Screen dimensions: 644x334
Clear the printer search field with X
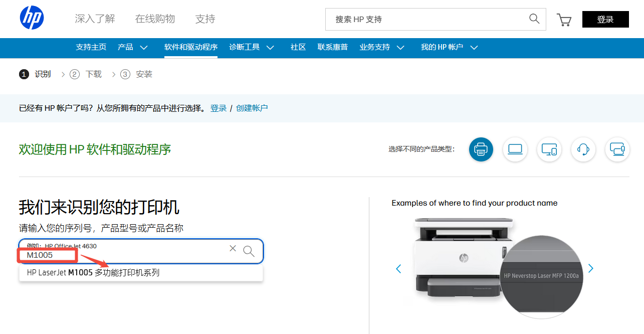(233, 248)
